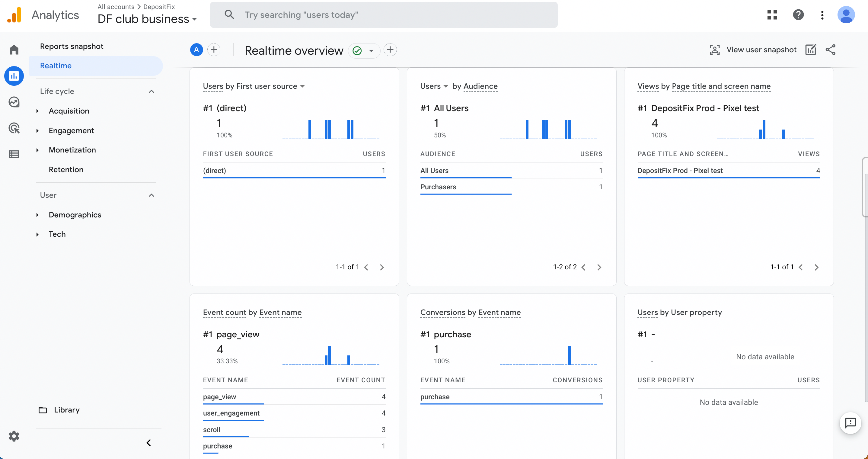Open Reports snapshot
The width and height of the screenshot is (868, 459).
(72, 46)
